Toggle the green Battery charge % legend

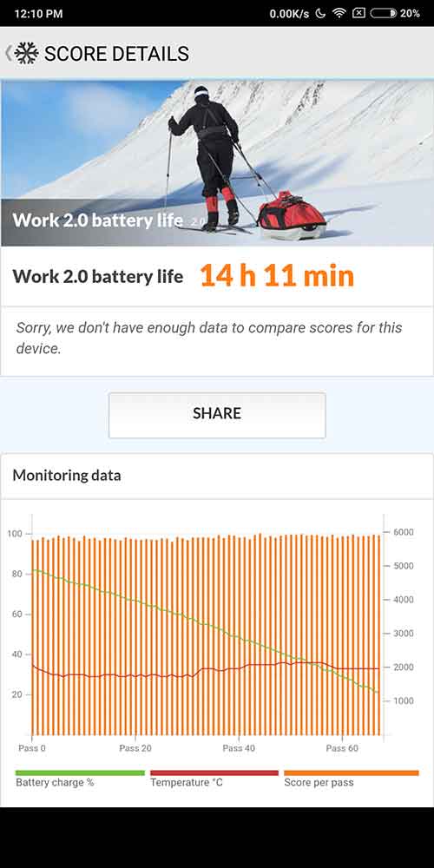pyautogui.click(x=80, y=779)
